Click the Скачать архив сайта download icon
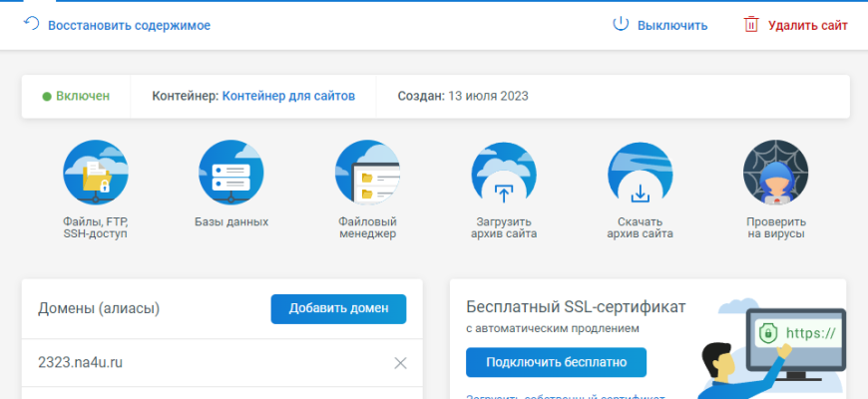The image size is (868, 399). (x=640, y=173)
